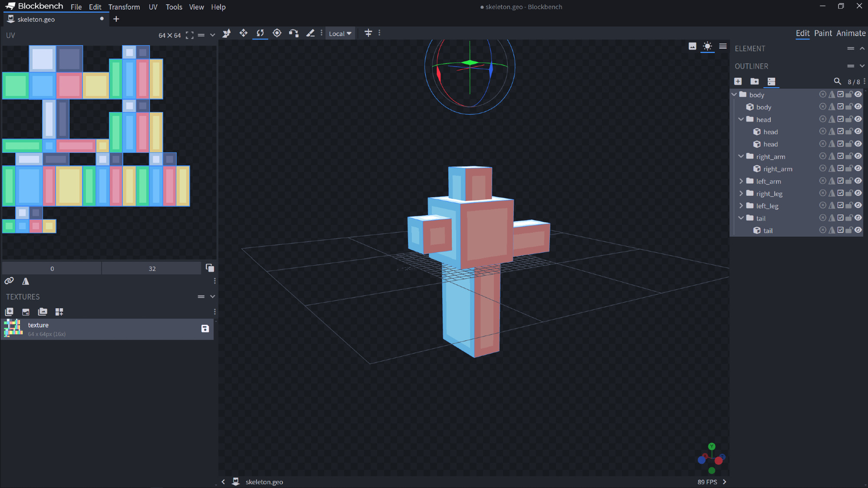Toggle visibility eye of body group

click(x=858, y=94)
